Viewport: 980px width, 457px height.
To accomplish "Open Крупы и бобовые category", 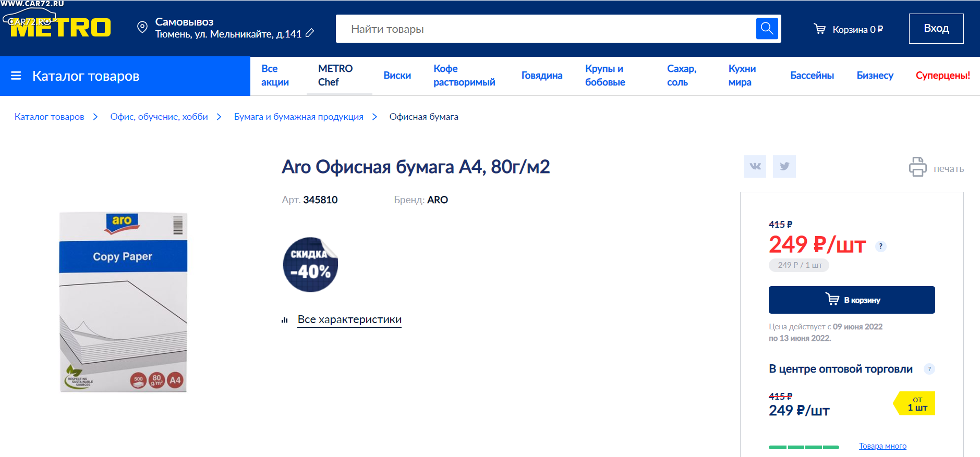I will pos(605,76).
